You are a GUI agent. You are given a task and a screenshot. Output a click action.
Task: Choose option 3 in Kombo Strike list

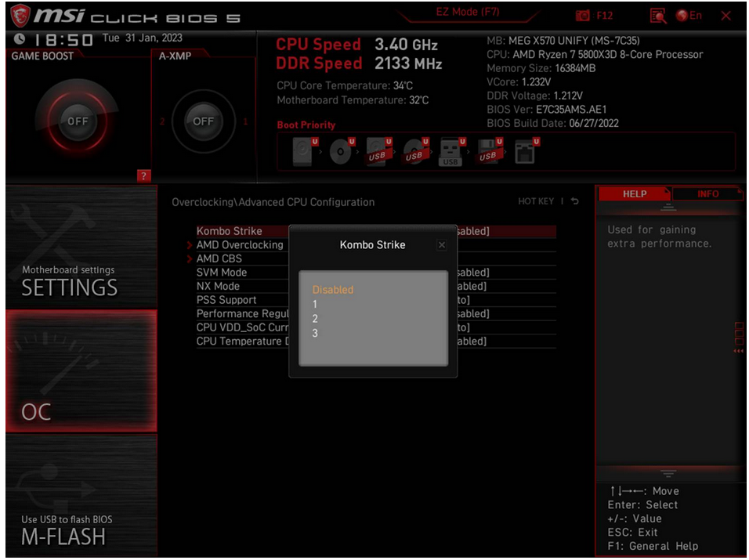tap(315, 333)
